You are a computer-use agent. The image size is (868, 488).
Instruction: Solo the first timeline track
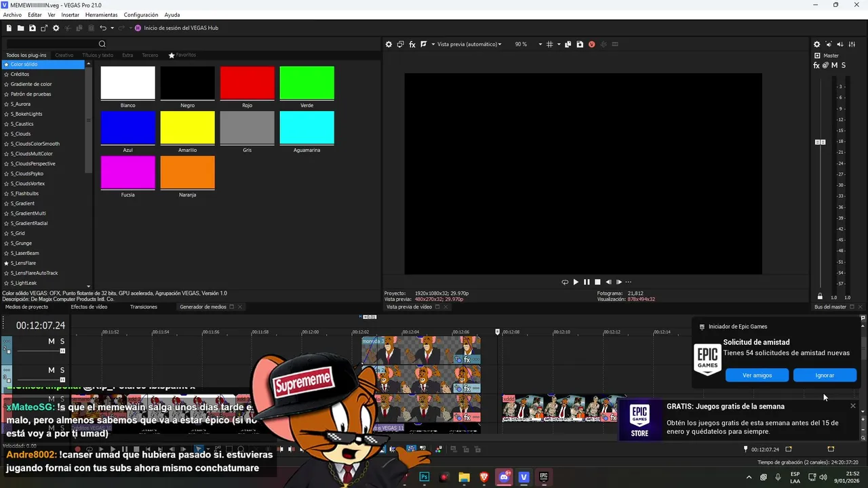pyautogui.click(x=62, y=342)
